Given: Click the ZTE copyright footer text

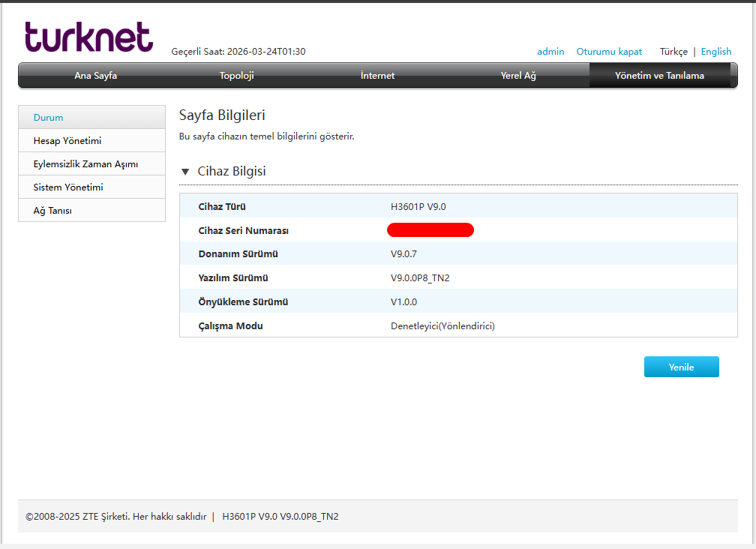Looking at the screenshot, I should (x=115, y=517).
